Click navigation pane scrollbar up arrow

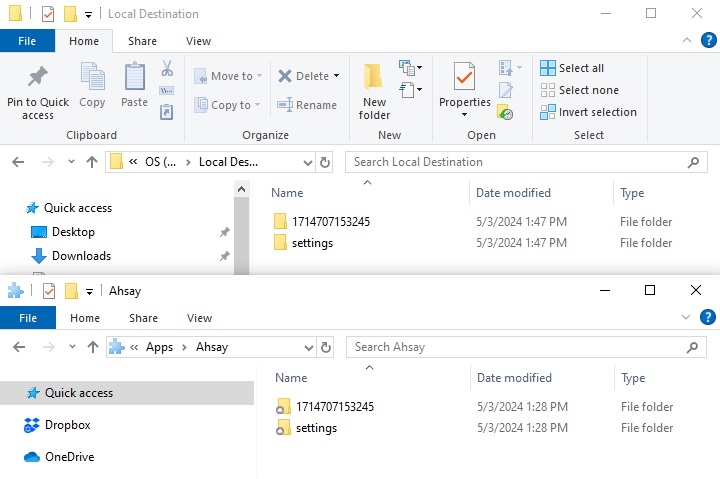[242, 189]
